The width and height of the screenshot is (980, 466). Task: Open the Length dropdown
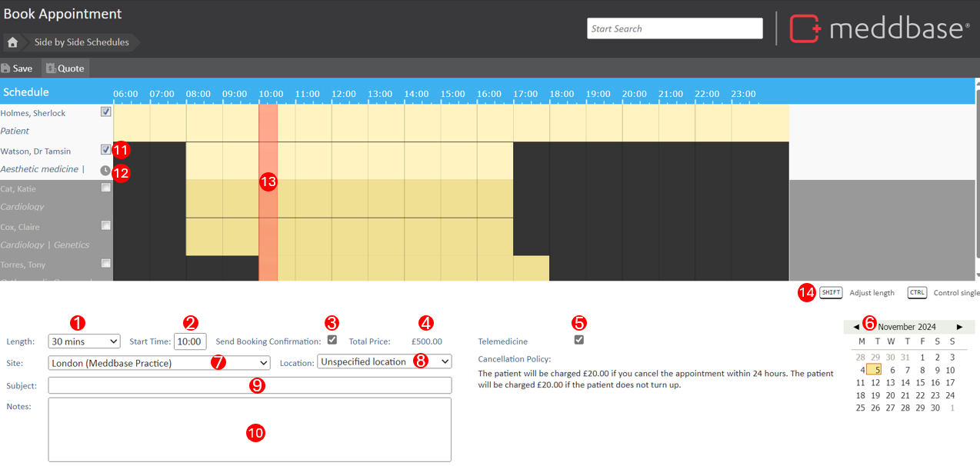click(84, 341)
